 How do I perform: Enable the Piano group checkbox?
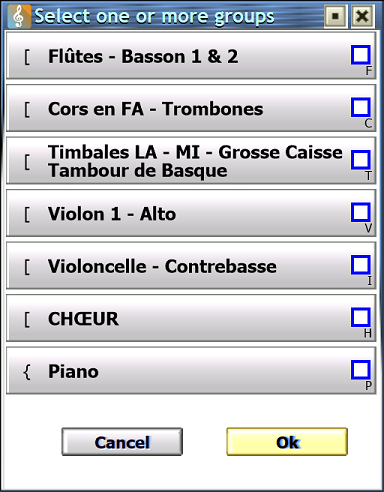(361, 370)
